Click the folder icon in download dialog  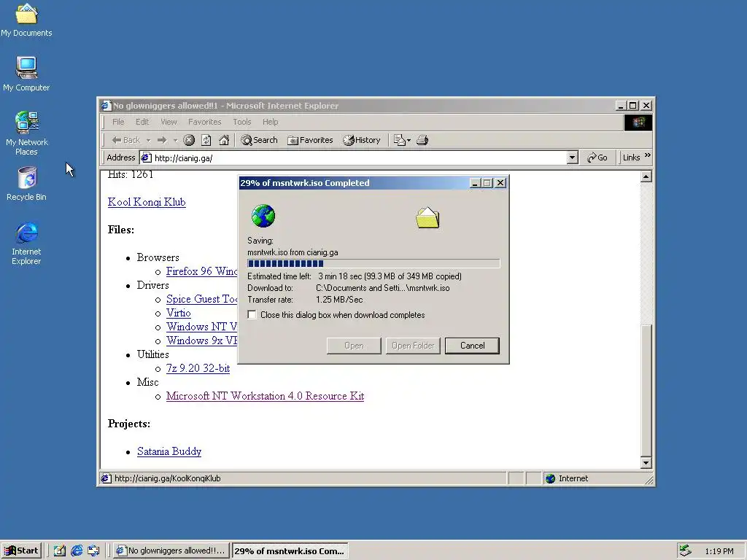(x=427, y=217)
